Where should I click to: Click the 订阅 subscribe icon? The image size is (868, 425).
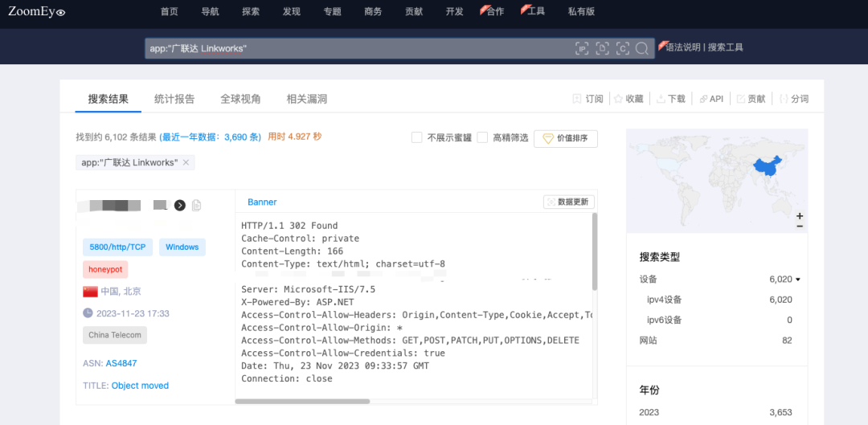[576, 99]
